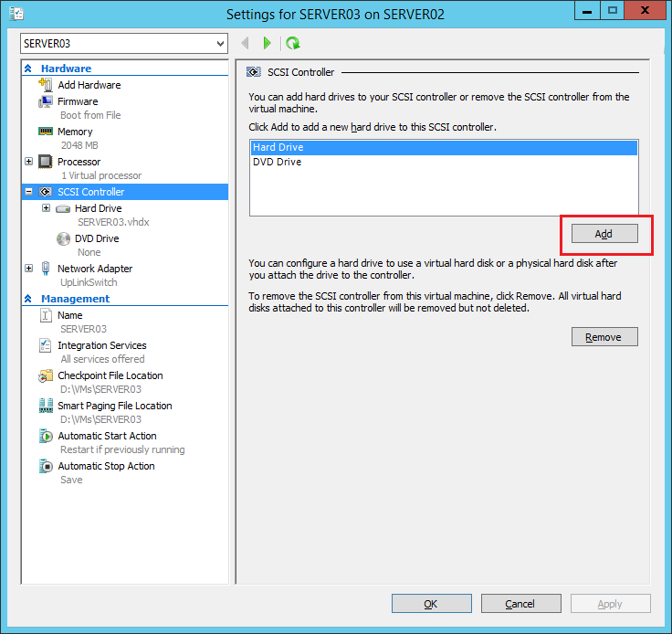Maximize the settings window

pyautogui.click(x=613, y=10)
